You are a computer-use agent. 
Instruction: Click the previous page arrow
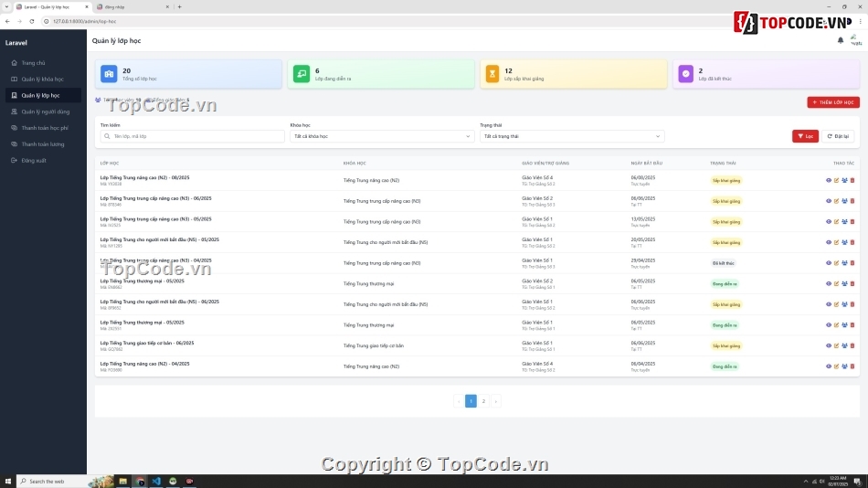click(459, 401)
